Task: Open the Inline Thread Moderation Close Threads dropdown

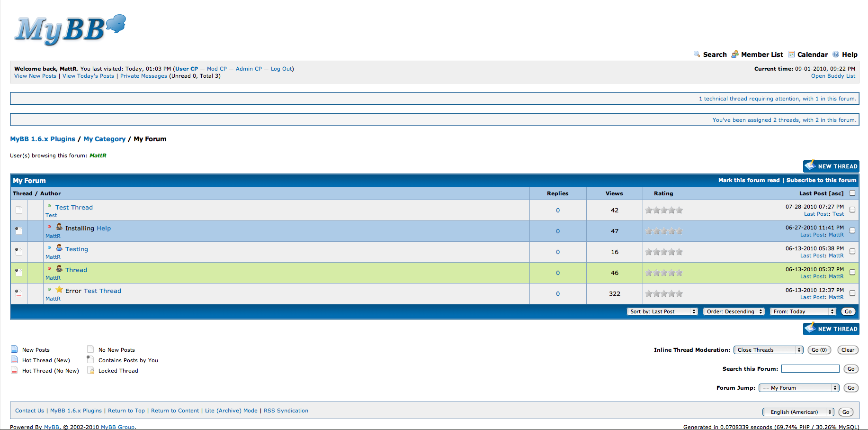Action: 768,350
